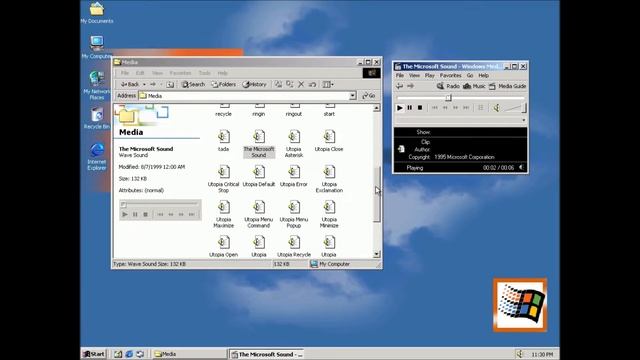Viewport: 640px width, 360px height.
Task: Toggle the History pane in Media window
Action: (x=254, y=84)
